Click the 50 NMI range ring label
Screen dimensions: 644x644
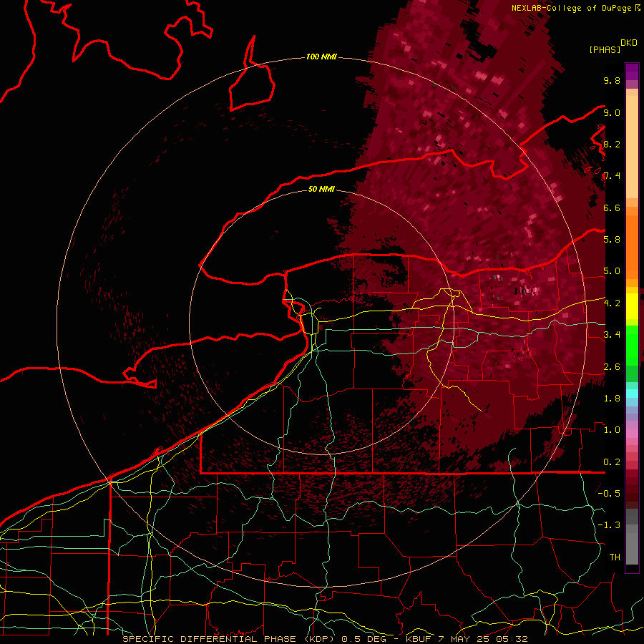(321, 189)
